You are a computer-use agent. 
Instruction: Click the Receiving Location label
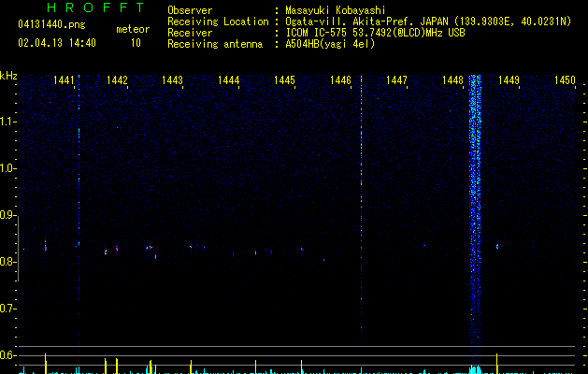coord(218,22)
